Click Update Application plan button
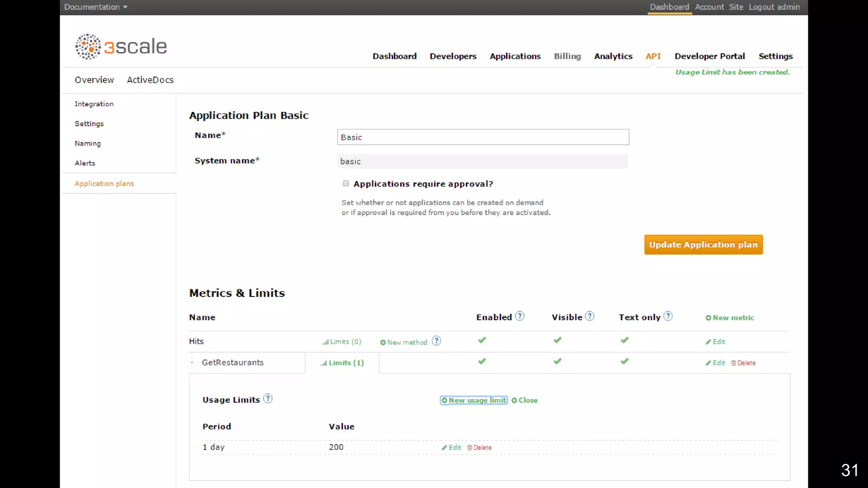The width and height of the screenshot is (868, 488). [x=703, y=244]
